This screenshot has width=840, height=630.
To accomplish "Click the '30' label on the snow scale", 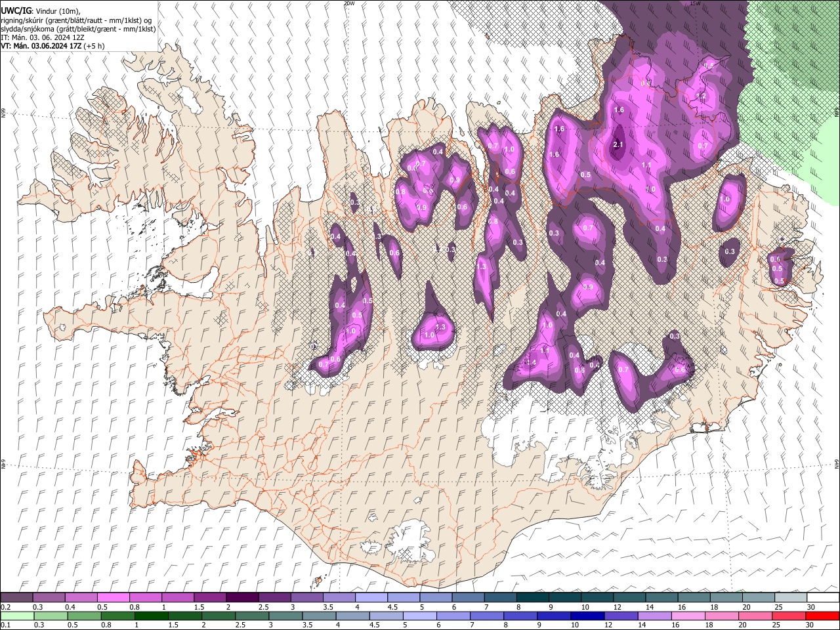I will pyautogui.click(x=810, y=607).
